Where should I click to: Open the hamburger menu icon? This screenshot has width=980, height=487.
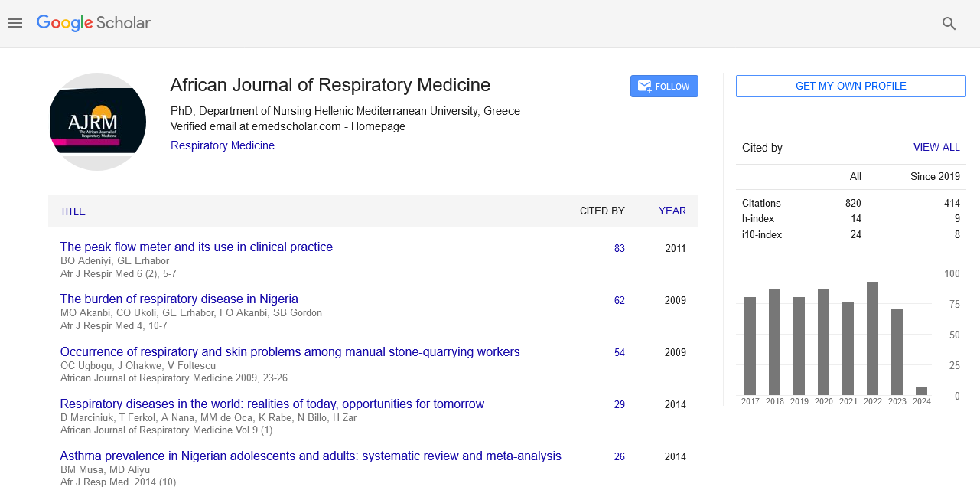click(x=15, y=23)
